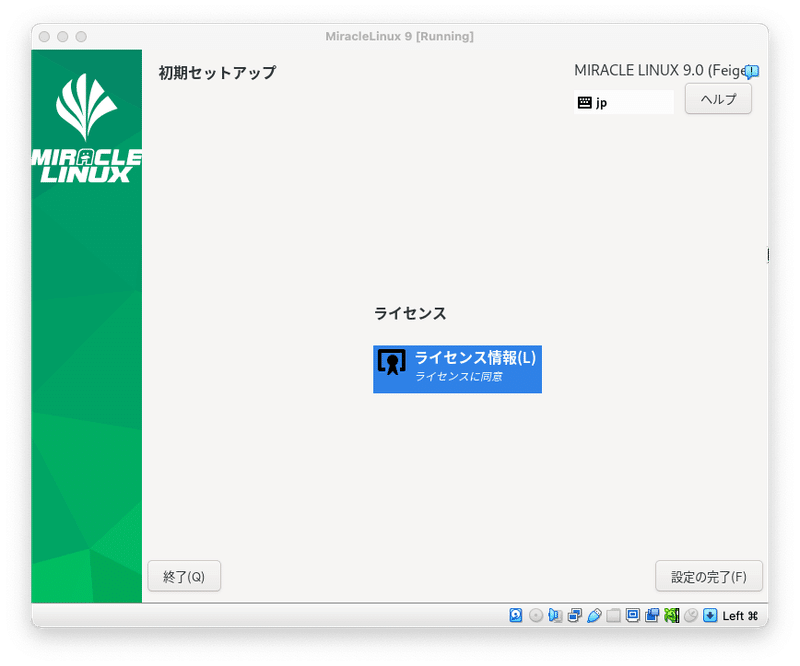
Task: Click the ライセンスに同意 status text
Action: click(459, 377)
